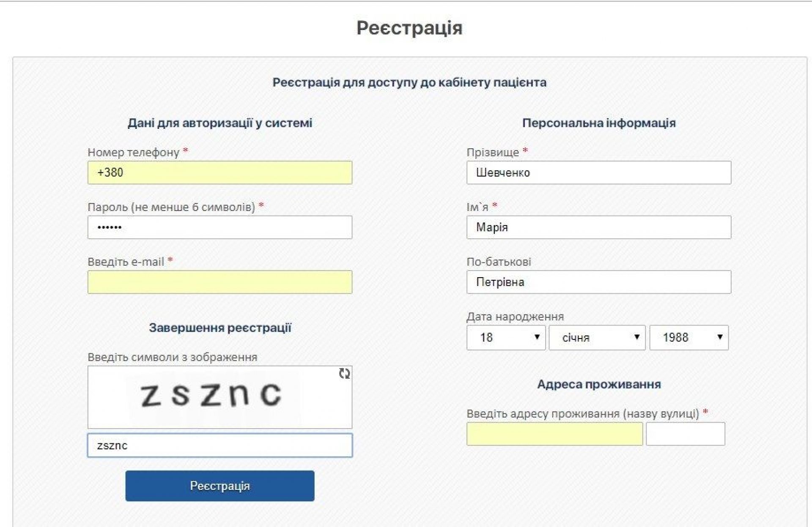Click into the password field
Image resolution: width=812 pixels, height=527 pixels.
click(220, 227)
